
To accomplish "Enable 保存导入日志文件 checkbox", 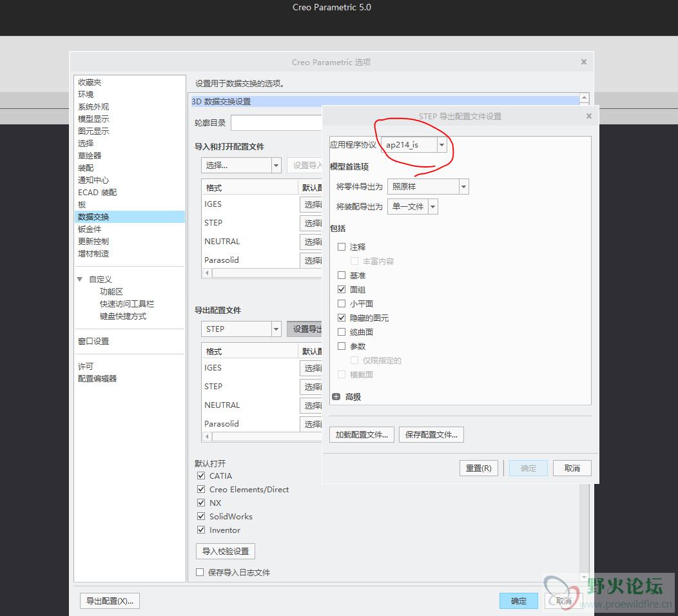I will click(200, 572).
